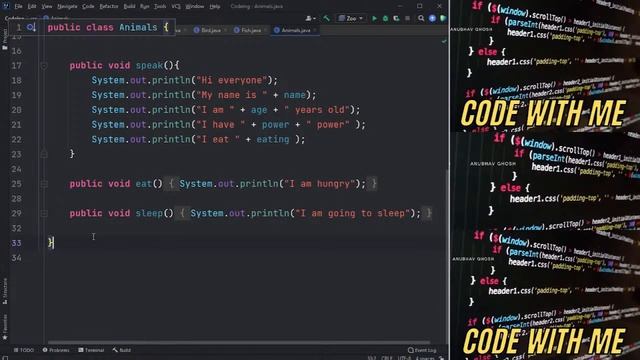Screen dimensions: 640x360
Task: Close the Fish.java tab
Action: tap(265, 30)
